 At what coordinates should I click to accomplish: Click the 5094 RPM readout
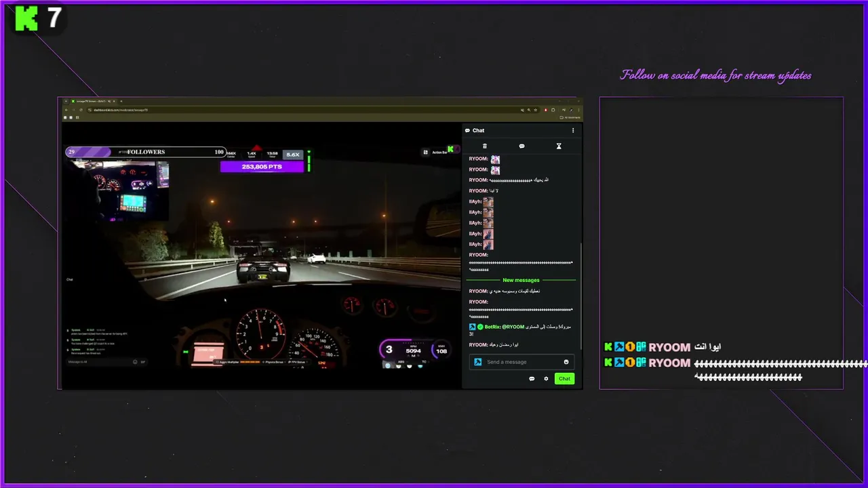[x=414, y=350]
